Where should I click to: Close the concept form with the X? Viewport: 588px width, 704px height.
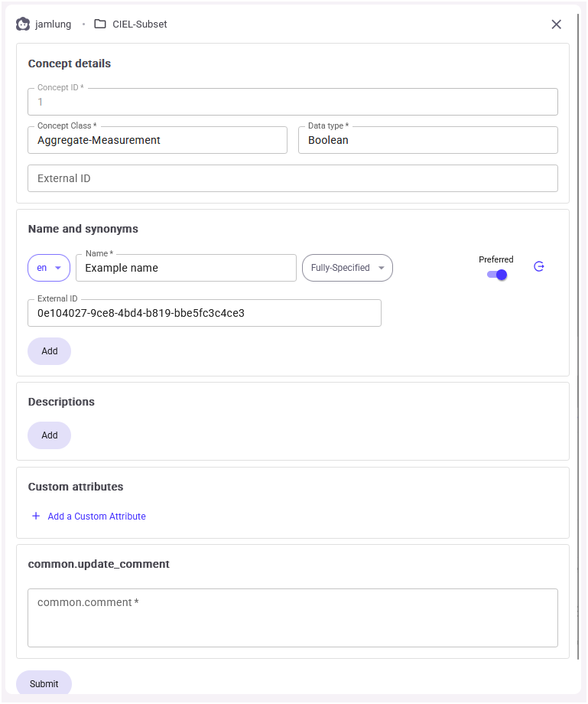(556, 24)
